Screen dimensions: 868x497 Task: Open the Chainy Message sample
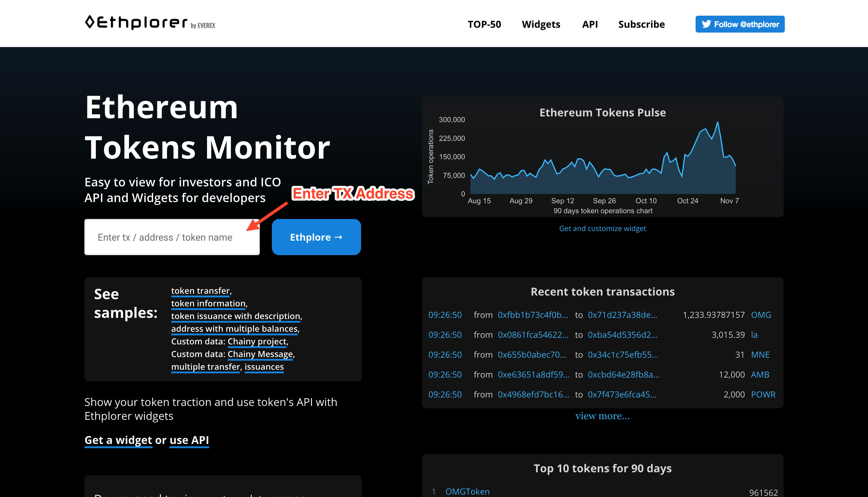tap(260, 354)
